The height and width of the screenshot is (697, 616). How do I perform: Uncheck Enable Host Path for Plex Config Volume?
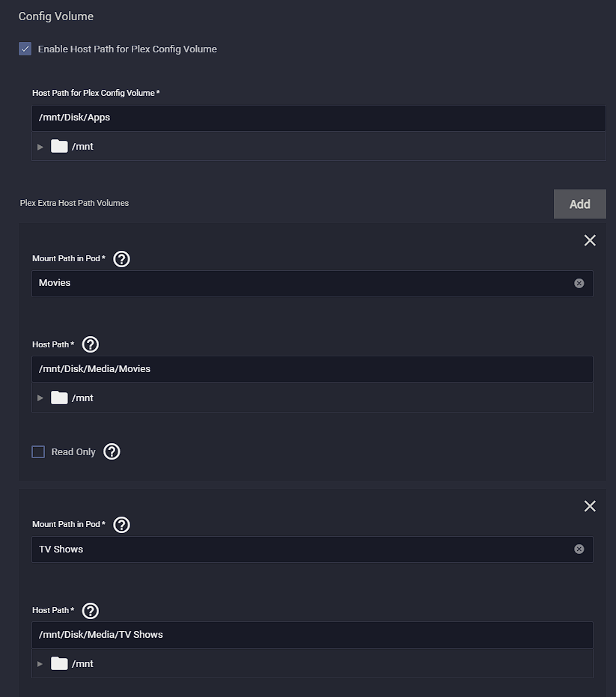point(25,49)
